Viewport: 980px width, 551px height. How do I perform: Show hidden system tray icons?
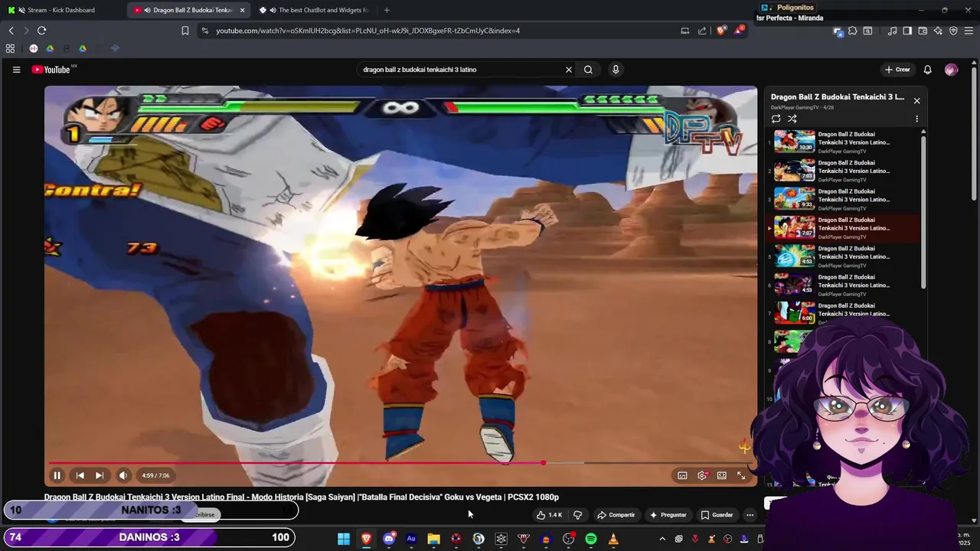click(662, 539)
